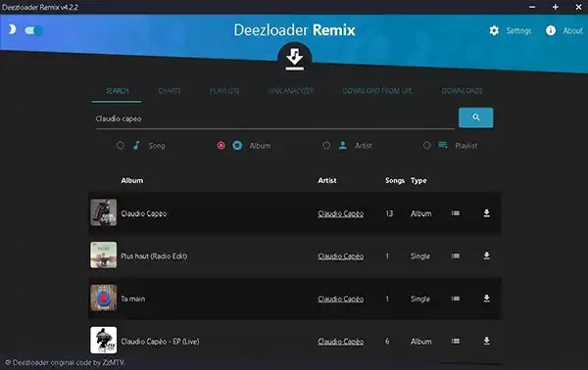This screenshot has width=588, height=370.
Task: Click the Album disc icon
Action: (x=237, y=145)
